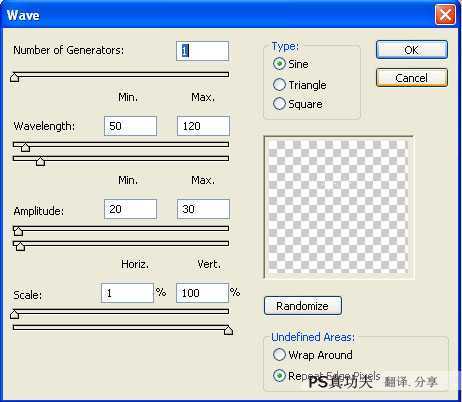This screenshot has width=462, height=402.
Task: Choose Wrap Around for undefined areas
Action: 312,355
